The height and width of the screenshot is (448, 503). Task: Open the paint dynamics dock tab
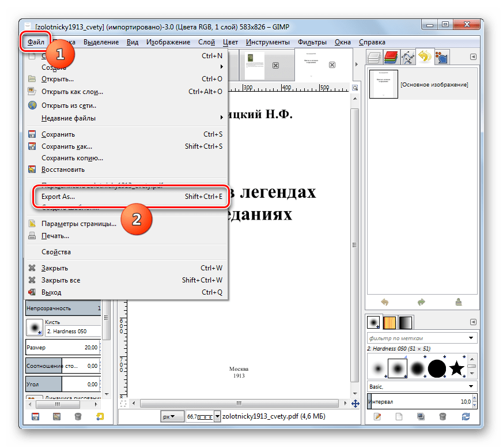click(442, 58)
